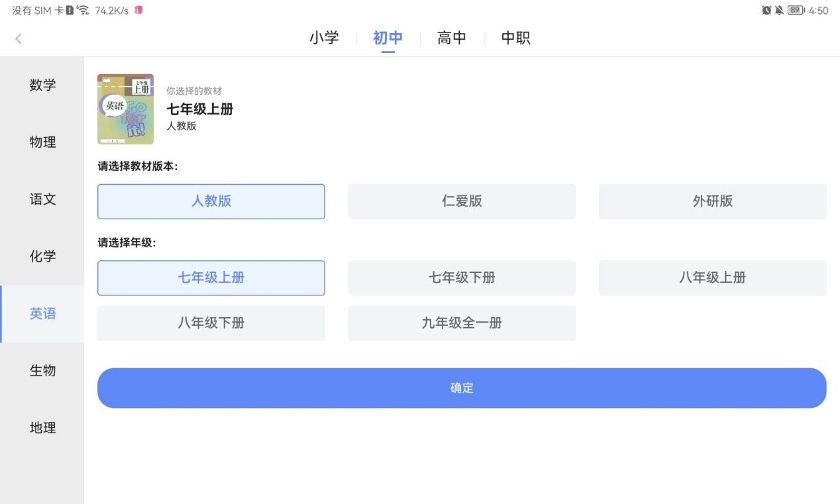Click the battery level indicator
840x504 pixels.
795,10
